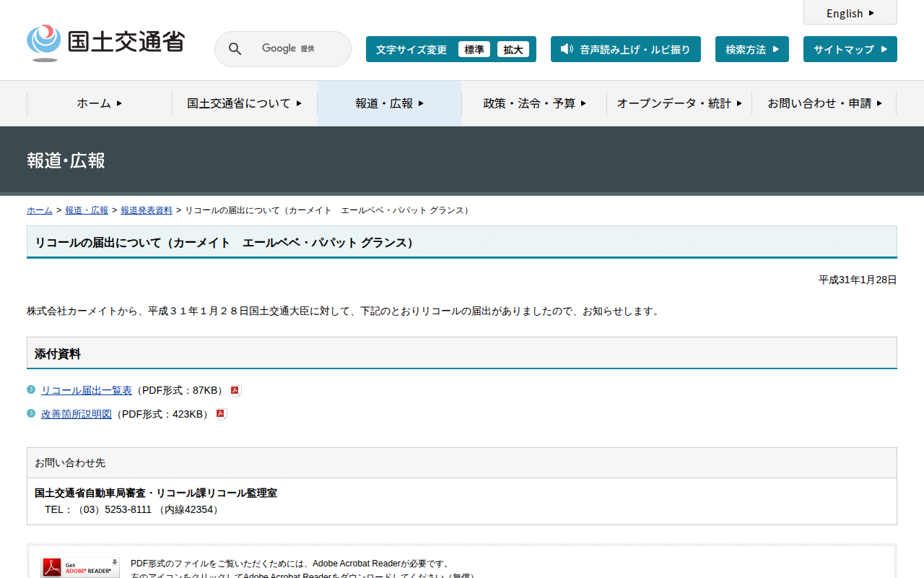Open the 報道・広報 navigation tab
The image size is (924, 578).
click(x=389, y=103)
